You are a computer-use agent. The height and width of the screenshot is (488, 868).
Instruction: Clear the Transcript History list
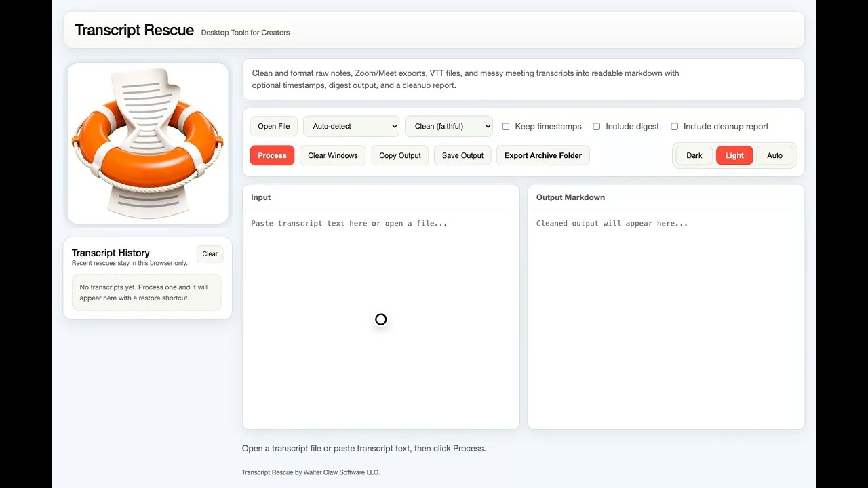pyautogui.click(x=210, y=254)
